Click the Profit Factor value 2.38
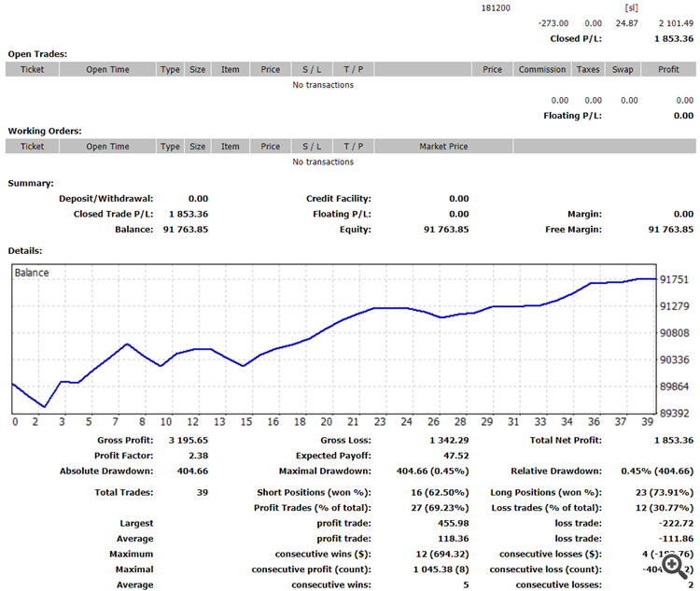The height and width of the screenshot is (591, 700). (x=198, y=456)
